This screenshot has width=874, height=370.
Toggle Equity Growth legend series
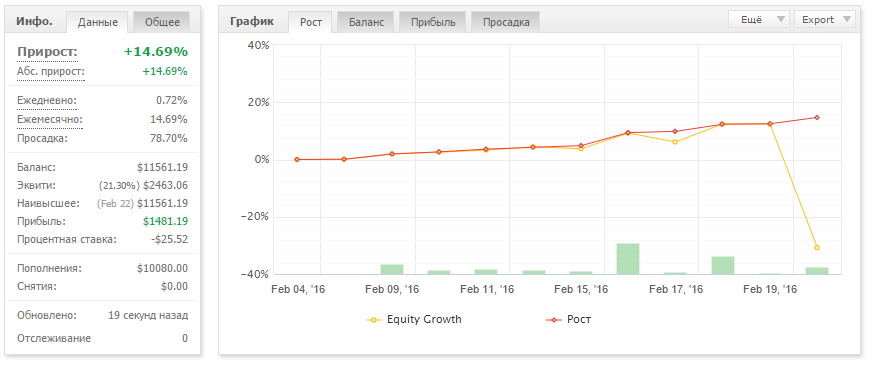(x=414, y=319)
